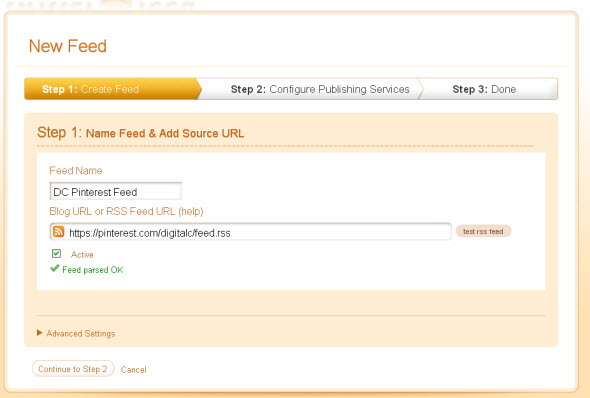Toggle the Active checkbox
This screenshot has width=590, height=398.
(x=56, y=254)
